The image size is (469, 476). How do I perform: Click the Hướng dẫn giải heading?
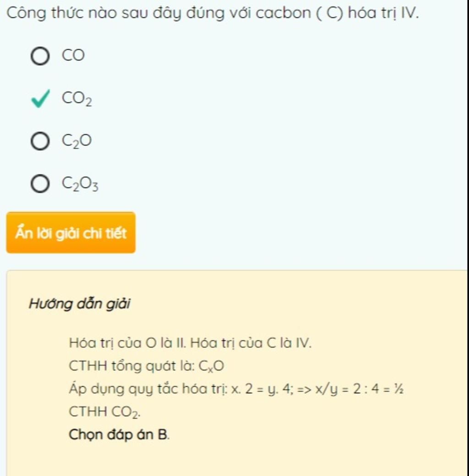pos(79,304)
